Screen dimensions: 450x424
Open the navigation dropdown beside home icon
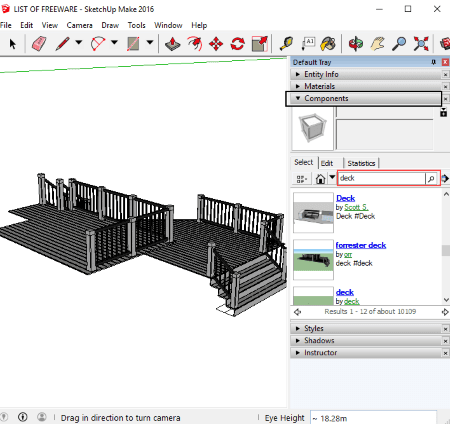(332, 177)
